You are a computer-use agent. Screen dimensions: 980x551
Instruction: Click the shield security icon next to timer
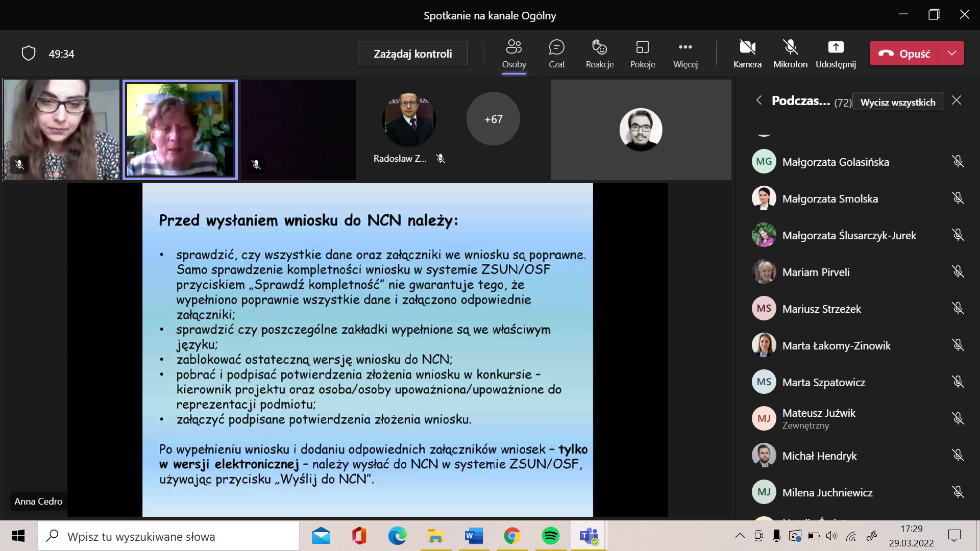(29, 53)
